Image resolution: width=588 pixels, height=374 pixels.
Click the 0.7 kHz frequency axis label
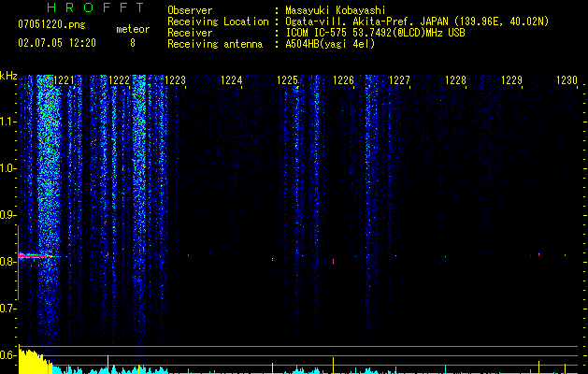pos(7,309)
